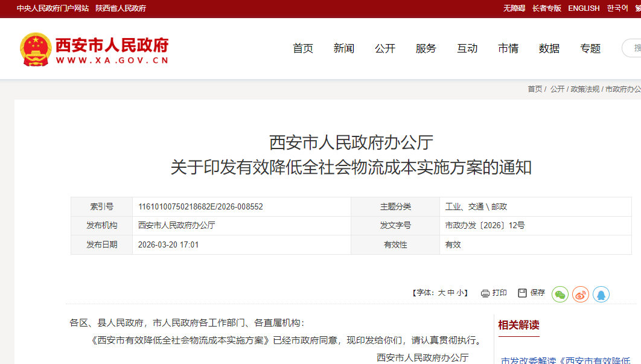Click the printer icon to print
Image resolution: width=641 pixels, height=364 pixels.
click(485, 293)
